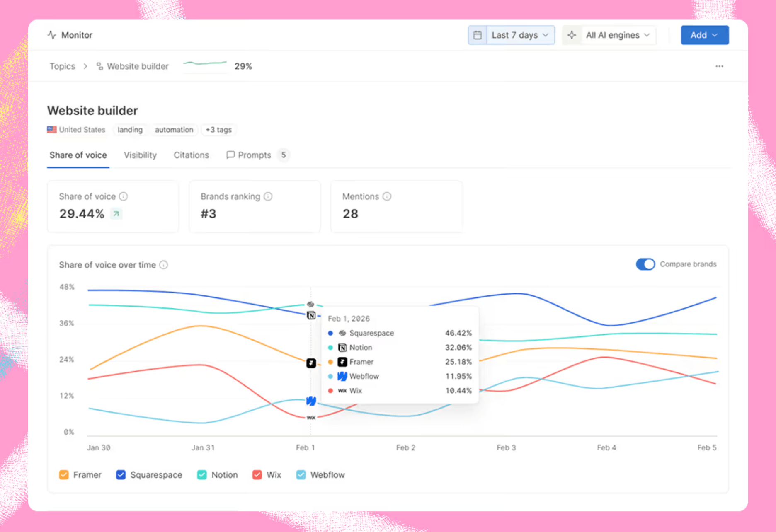The width and height of the screenshot is (776, 532).
Task: Click the Jan 31 date on the axis
Action: coord(203,447)
